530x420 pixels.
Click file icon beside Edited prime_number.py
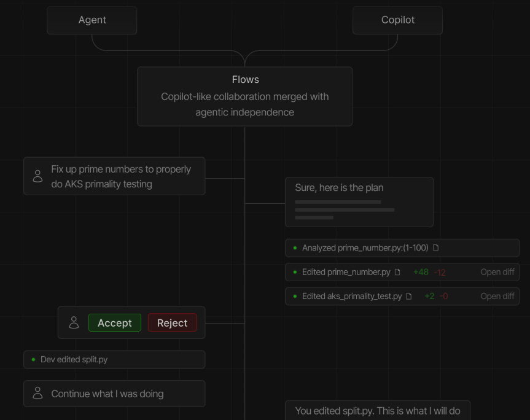pos(397,272)
